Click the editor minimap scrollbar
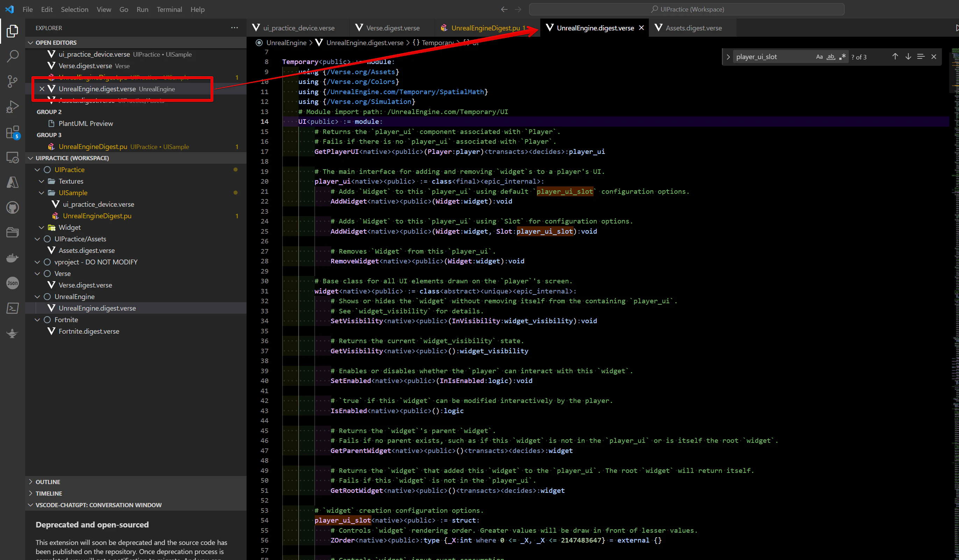This screenshot has width=959, height=560. tap(954, 305)
